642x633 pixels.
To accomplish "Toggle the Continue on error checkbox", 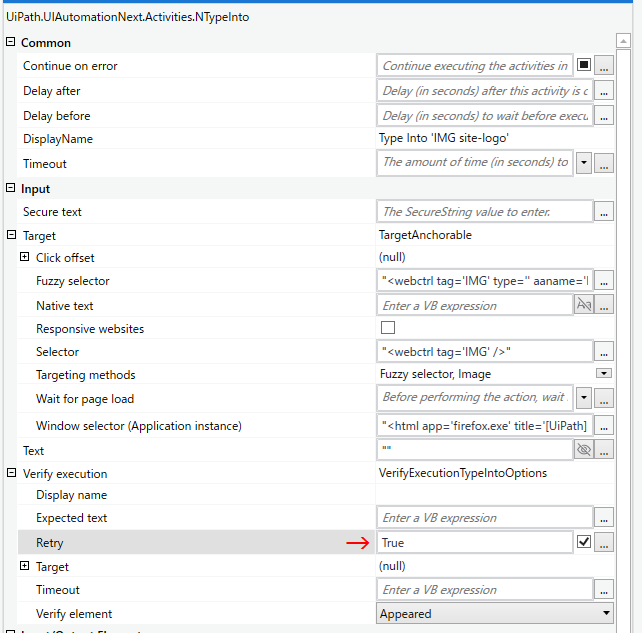I will coord(584,66).
